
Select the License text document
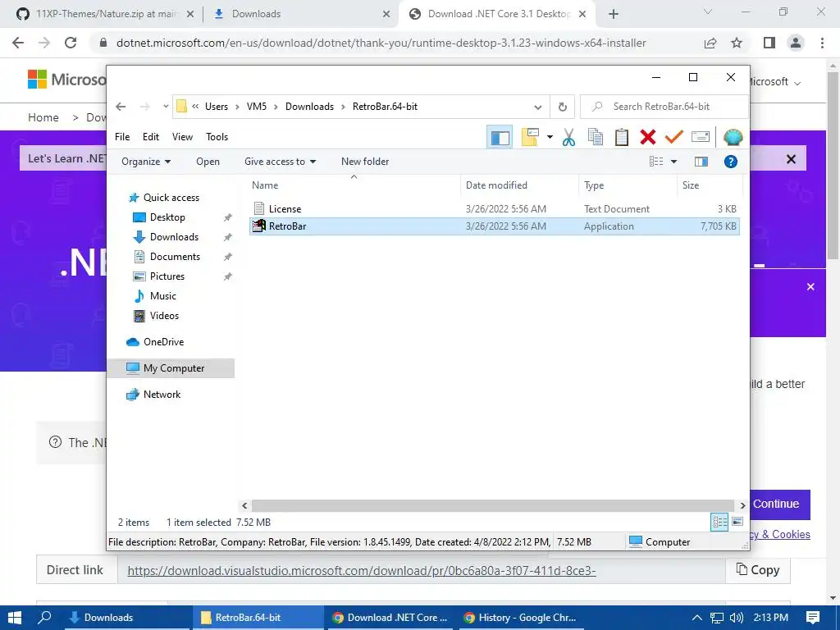pyautogui.click(x=495, y=209)
